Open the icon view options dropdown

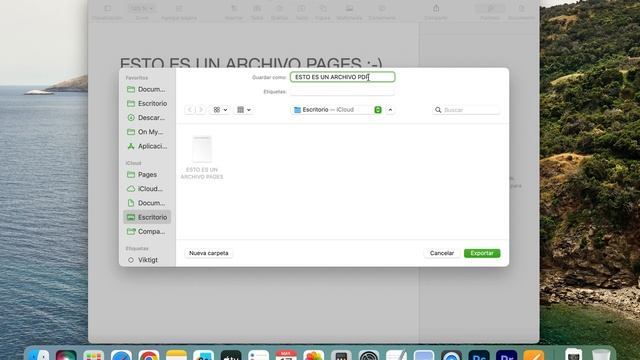(x=220, y=110)
